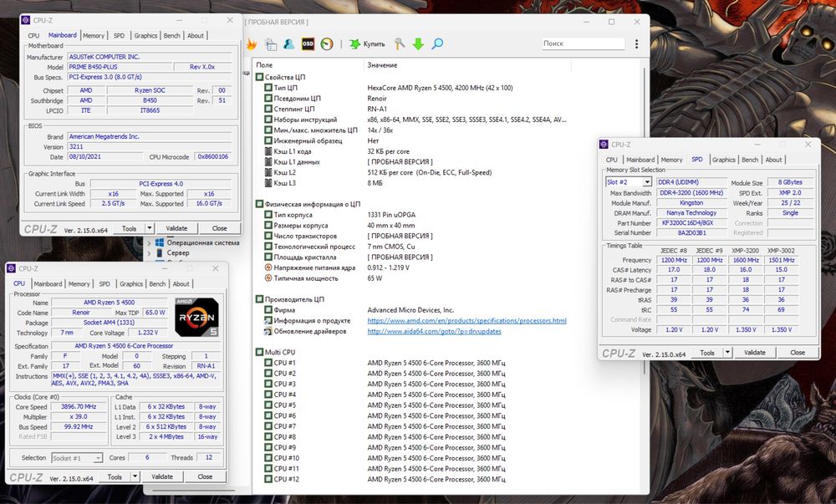Image resolution: width=836 pixels, height=504 pixels.
Task: Switch to Mainboard tab in SPD CPU-Z window
Action: point(640,160)
